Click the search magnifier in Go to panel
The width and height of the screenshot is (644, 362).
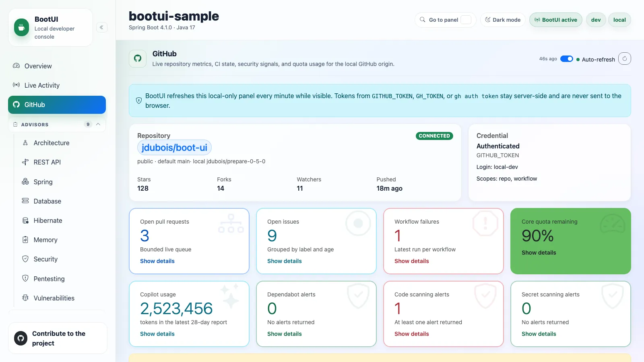[x=423, y=20]
